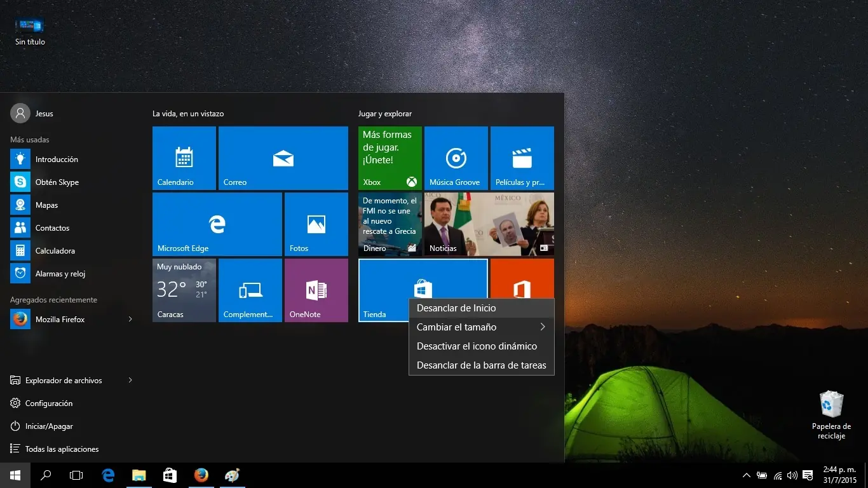
Task: Open the Calendario tile
Action: pos(183,158)
